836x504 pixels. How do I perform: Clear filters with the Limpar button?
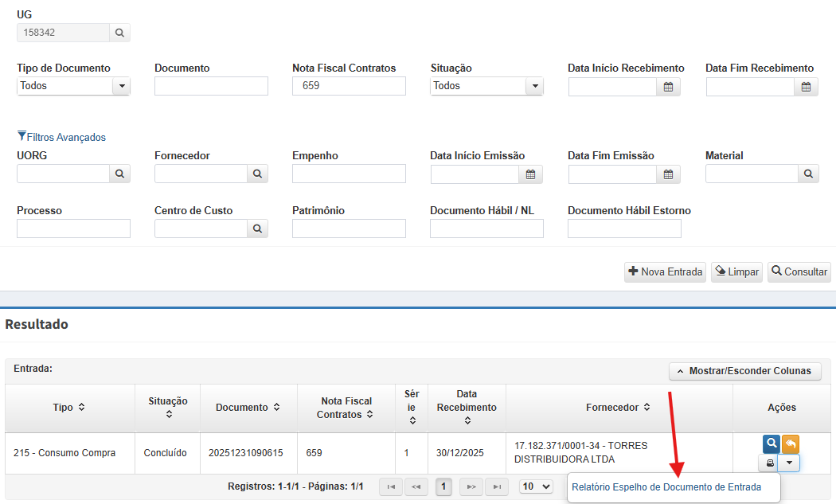coord(736,272)
